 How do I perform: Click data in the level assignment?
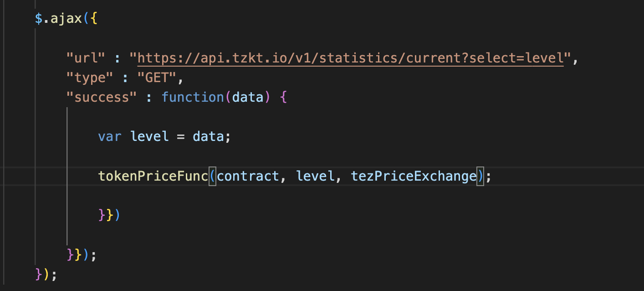[208, 136]
